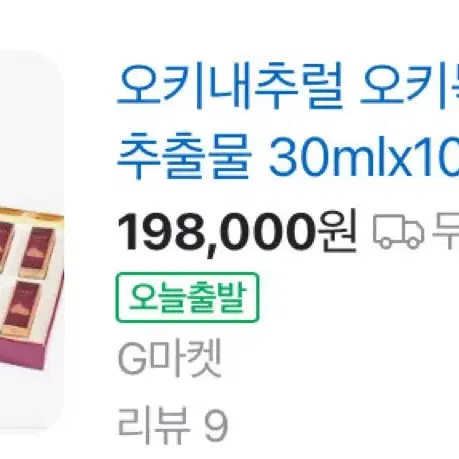Click the 198,000원 price
Screen dimensions: 459x459
pos(237,232)
